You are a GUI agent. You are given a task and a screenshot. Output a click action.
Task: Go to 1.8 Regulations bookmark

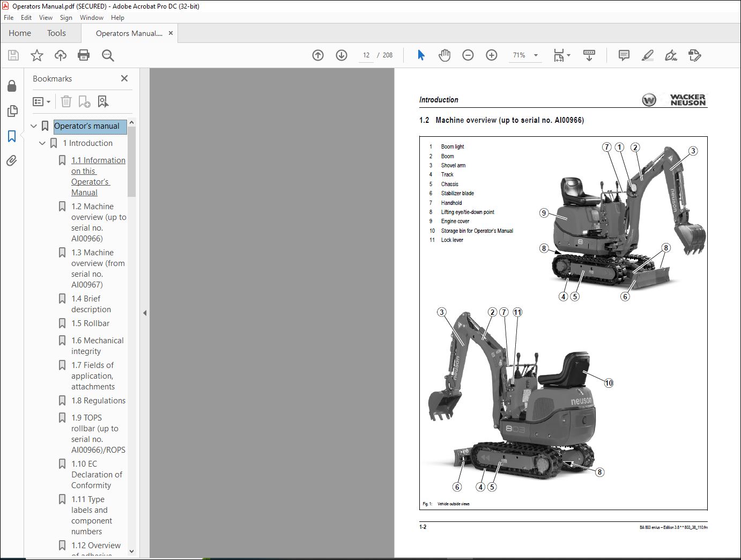(98, 401)
